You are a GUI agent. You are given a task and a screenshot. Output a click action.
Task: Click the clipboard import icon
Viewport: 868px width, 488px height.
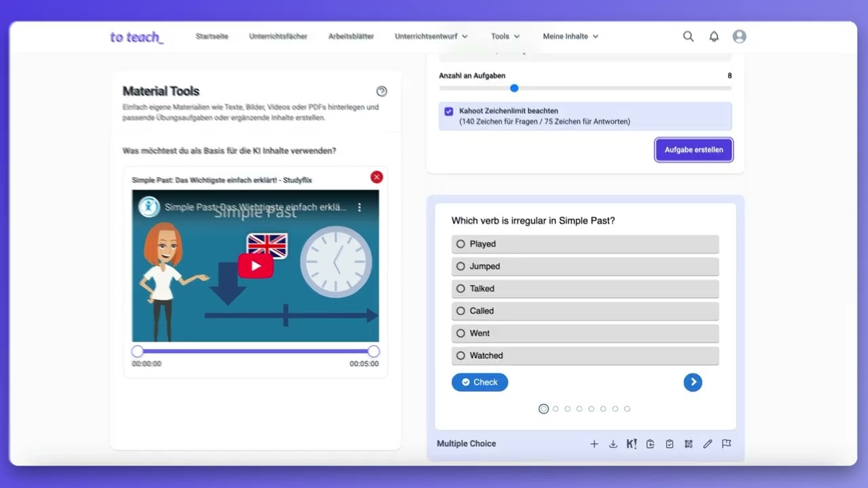(x=650, y=444)
